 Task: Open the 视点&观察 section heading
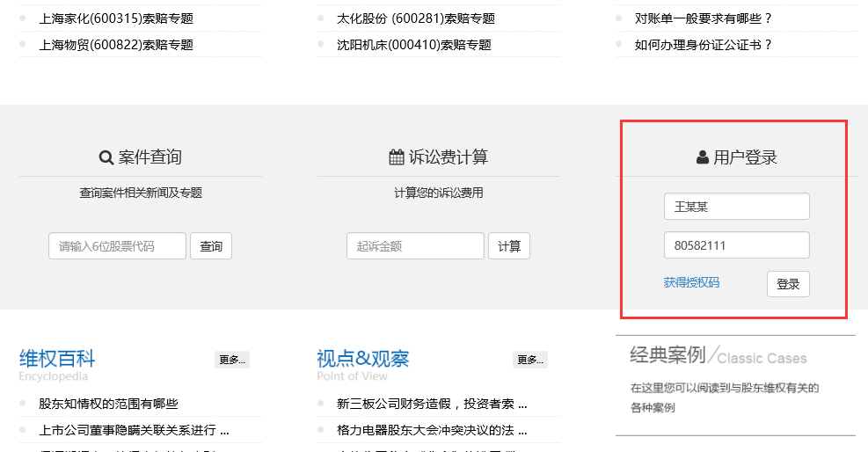pyautogui.click(x=362, y=359)
